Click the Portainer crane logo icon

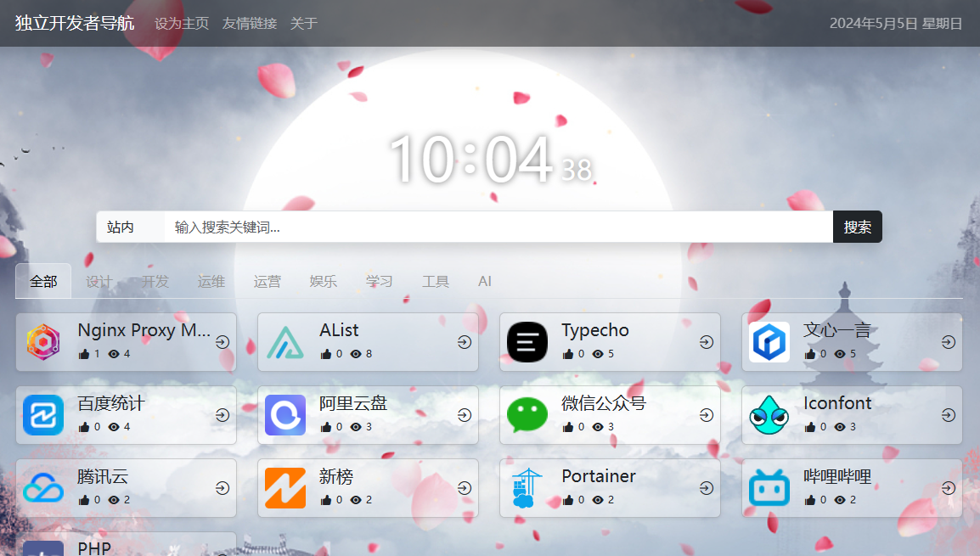[527, 488]
